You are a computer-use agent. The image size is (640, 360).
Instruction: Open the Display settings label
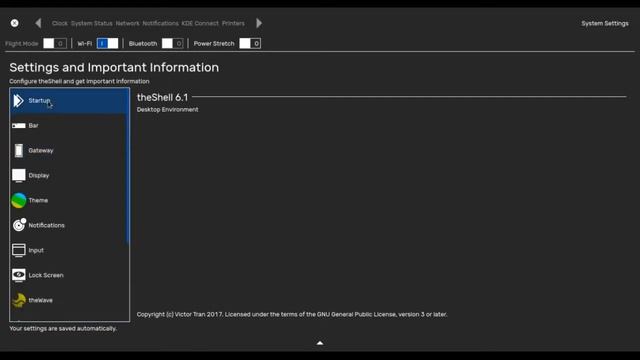tap(39, 176)
